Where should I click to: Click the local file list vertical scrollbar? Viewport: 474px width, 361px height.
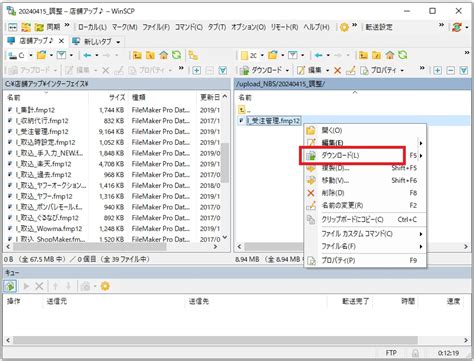pyautogui.click(x=225, y=163)
